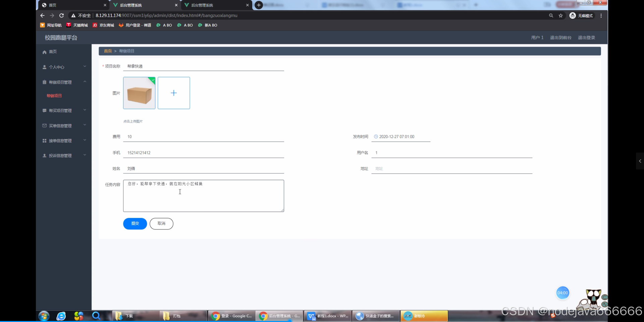Switch to the 首页 browser tab
Image resolution: width=644 pixels, height=322 pixels.
[73, 5]
